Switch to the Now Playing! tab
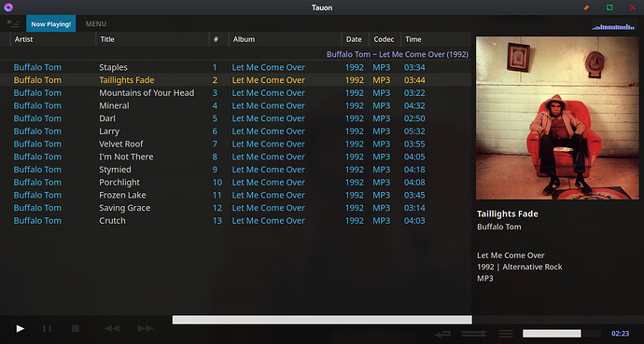Image resolution: width=644 pixels, height=344 pixels. [51, 24]
